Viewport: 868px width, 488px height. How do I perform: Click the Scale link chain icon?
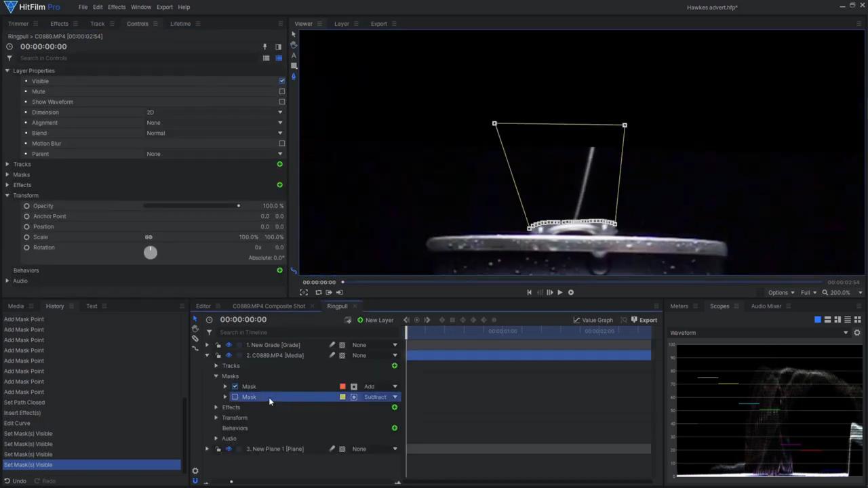point(149,237)
